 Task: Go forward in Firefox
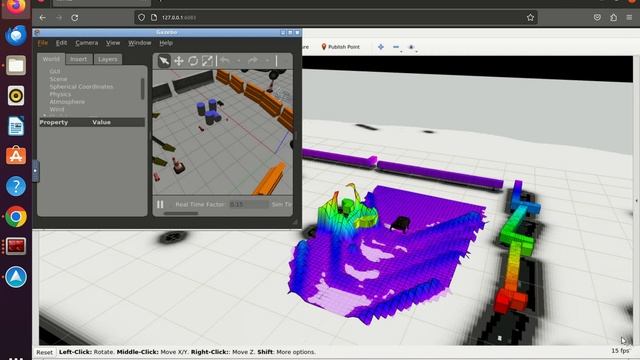click(59, 18)
